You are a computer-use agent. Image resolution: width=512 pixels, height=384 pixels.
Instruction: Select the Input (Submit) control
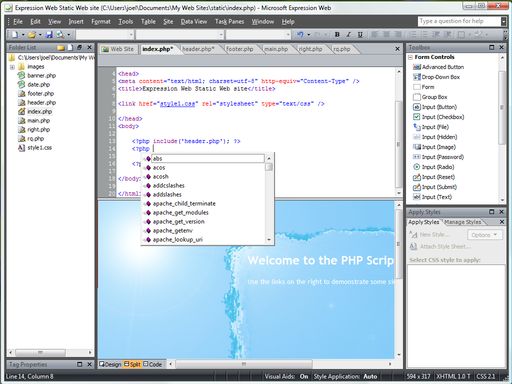(x=435, y=187)
